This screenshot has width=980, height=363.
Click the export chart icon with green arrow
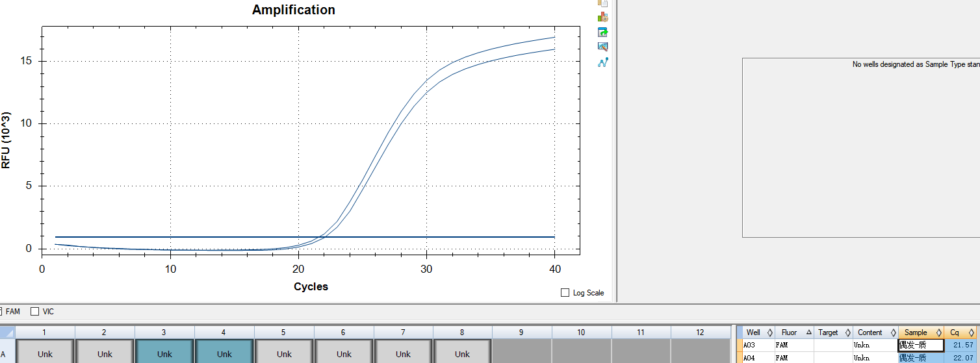coord(602,32)
